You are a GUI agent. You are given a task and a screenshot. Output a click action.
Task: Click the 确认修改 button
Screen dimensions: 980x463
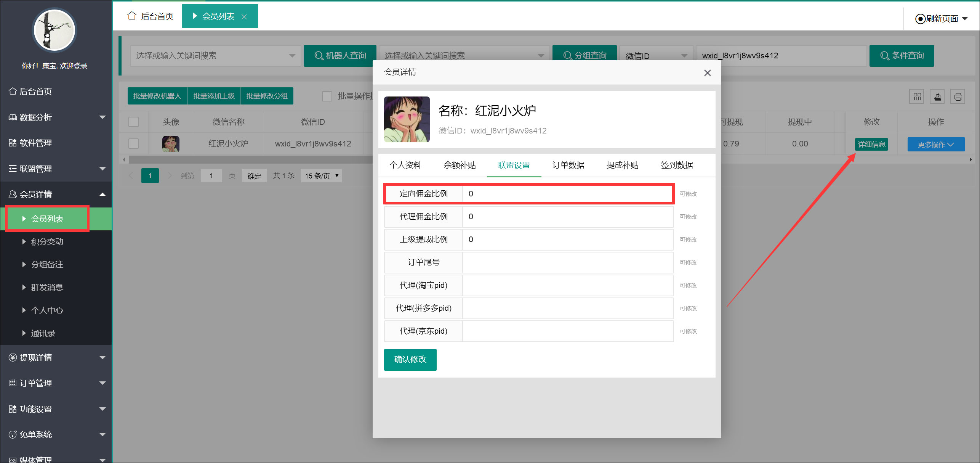(410, 359)
